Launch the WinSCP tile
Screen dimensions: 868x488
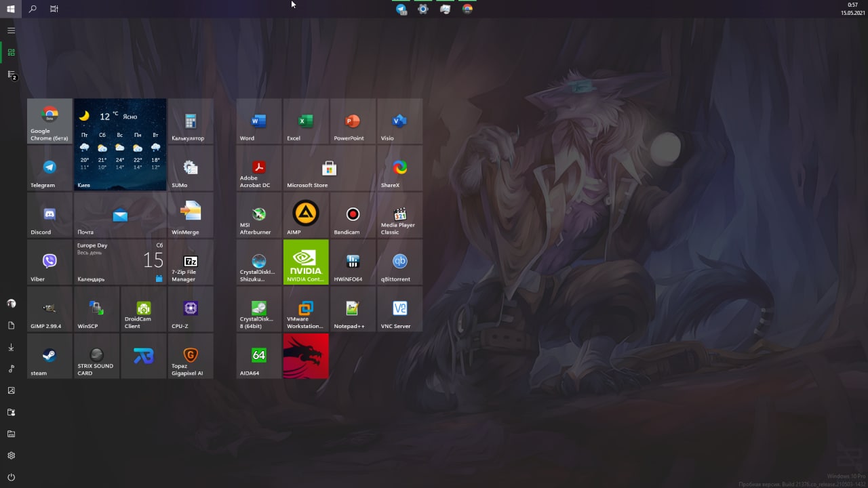[96, 308]
